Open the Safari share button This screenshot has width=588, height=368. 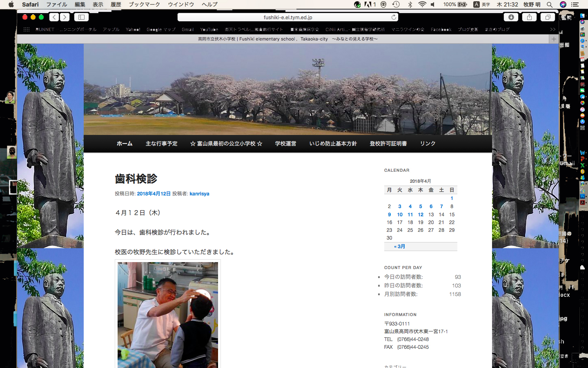(x=529, y=17)
